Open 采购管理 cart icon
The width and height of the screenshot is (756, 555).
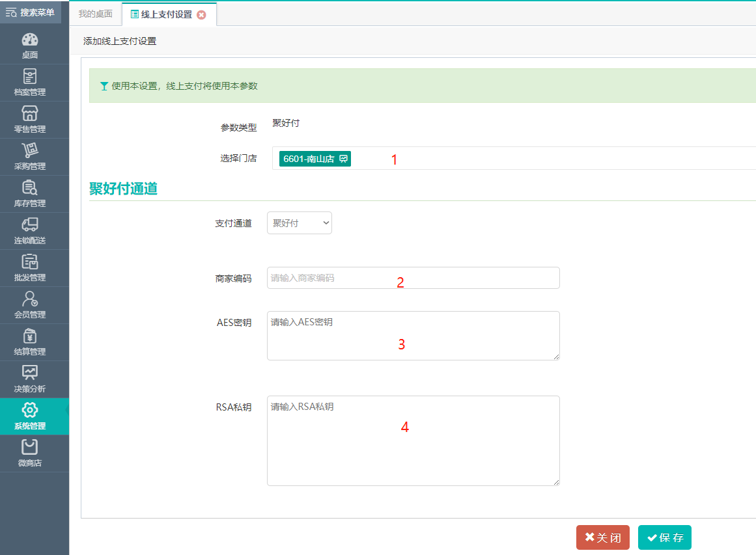pyautogui.click(x=30, y=150)
